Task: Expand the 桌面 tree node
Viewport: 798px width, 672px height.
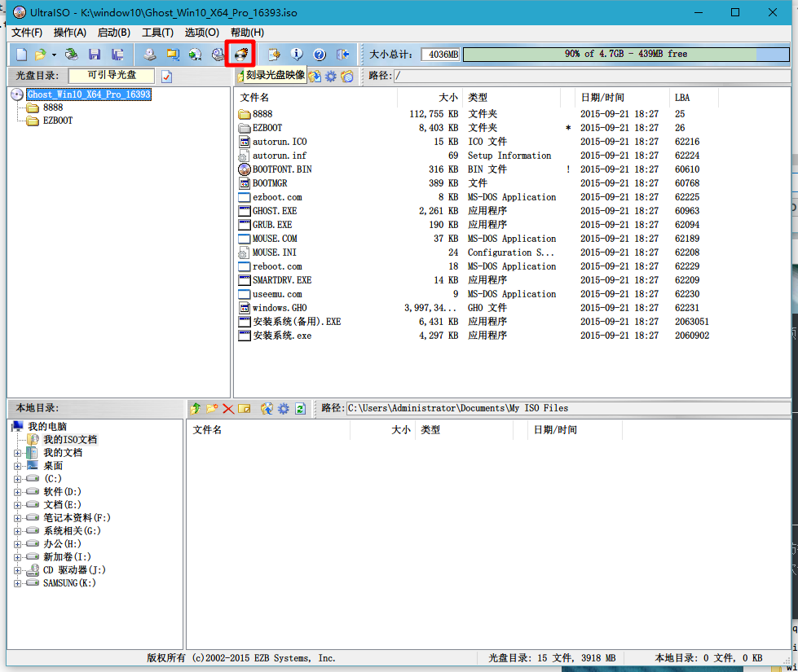Action: (17, 466)
